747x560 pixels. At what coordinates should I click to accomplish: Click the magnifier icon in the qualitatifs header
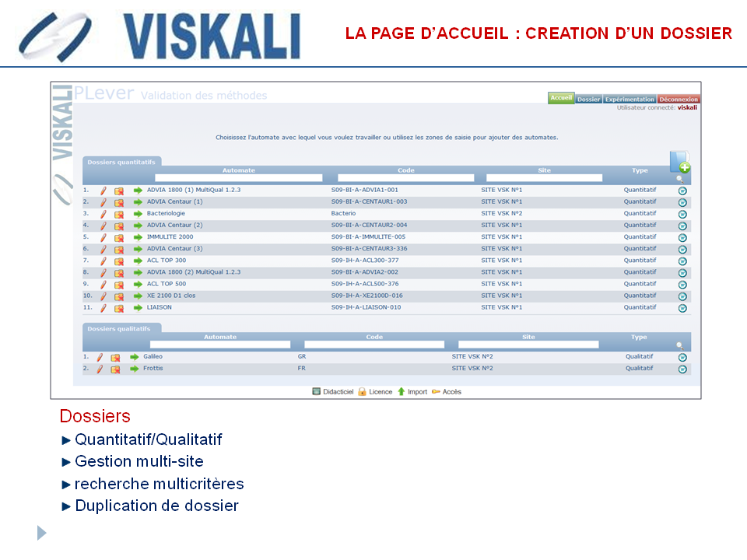pos(680,345)
